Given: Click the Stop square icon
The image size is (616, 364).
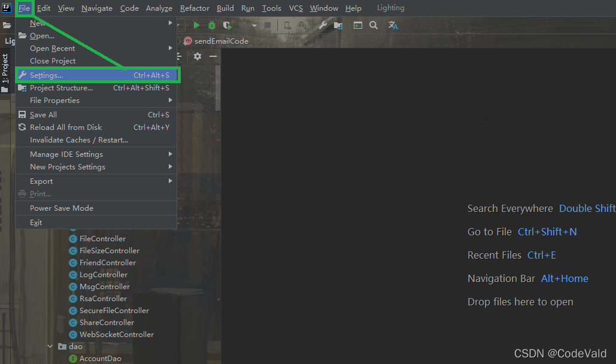Looking at the screenshot, I should 268,26.
